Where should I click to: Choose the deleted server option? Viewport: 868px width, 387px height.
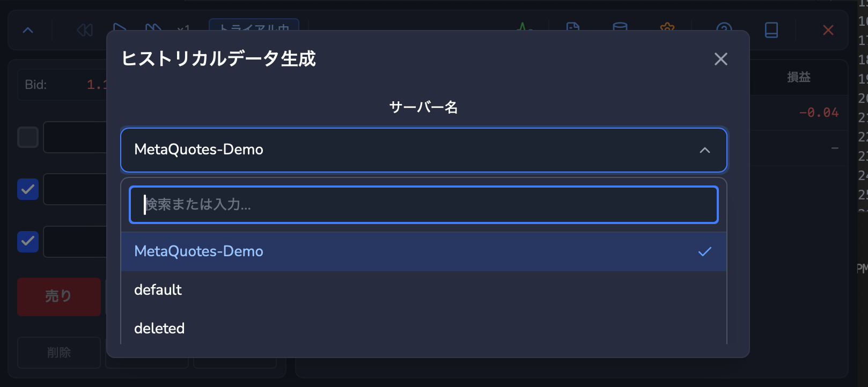424,329
